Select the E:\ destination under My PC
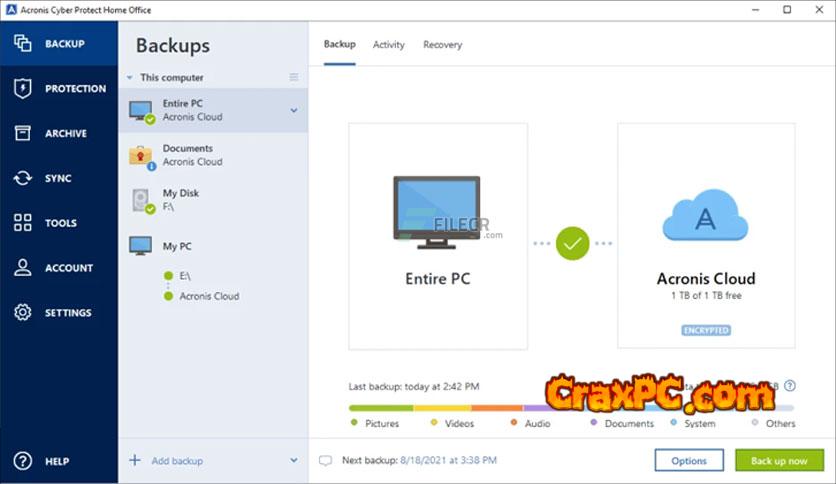836x484 pixels. tap(184, 276)
